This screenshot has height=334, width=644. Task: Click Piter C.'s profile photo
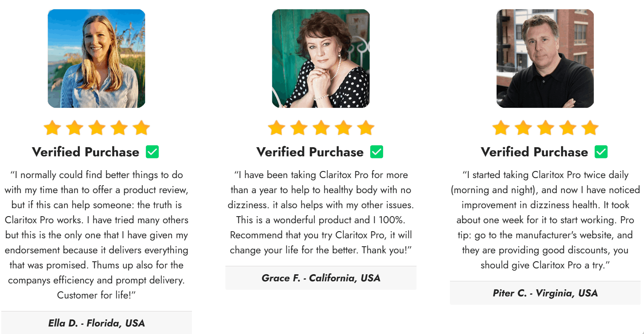(x=545, y=59)
